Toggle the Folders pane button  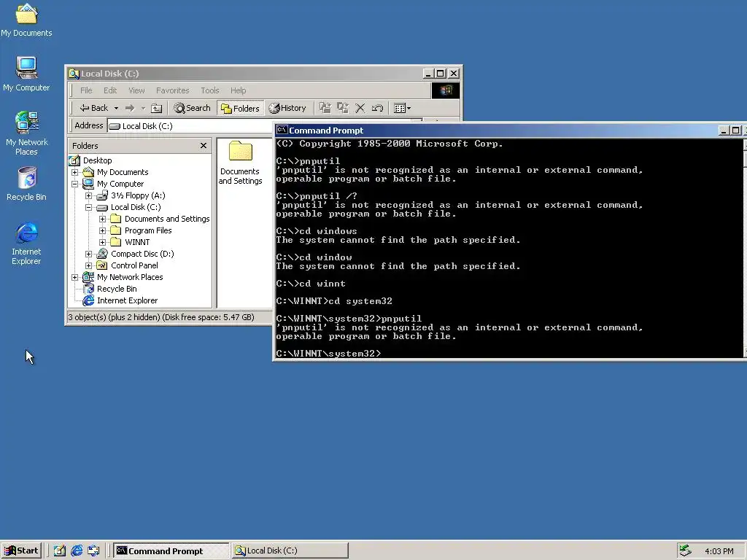click(240, 108)
